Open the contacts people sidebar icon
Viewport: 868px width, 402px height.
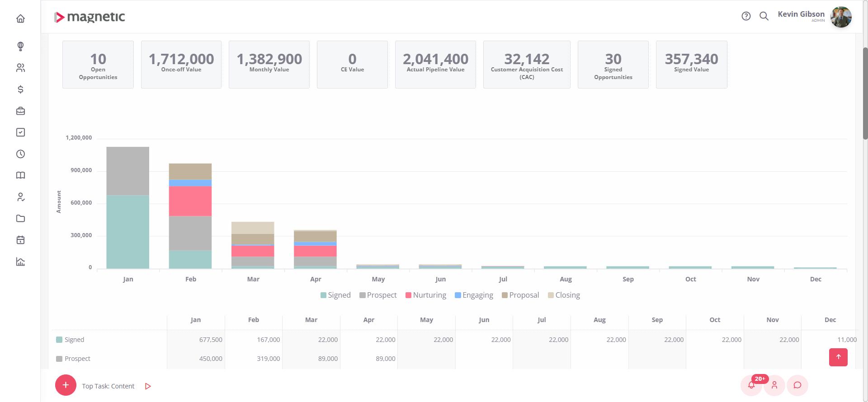(x=20, y=68)
